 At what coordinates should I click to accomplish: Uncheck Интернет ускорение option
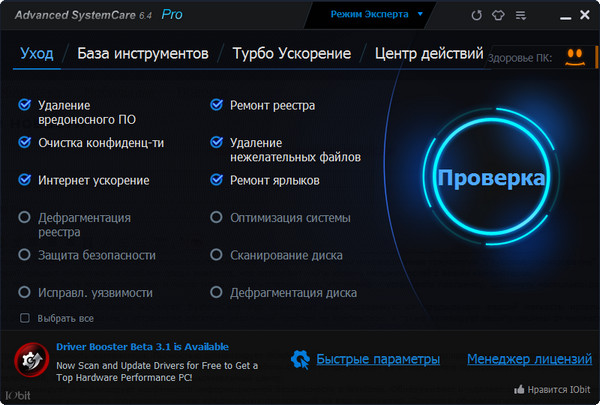click(x=25, y=180)
